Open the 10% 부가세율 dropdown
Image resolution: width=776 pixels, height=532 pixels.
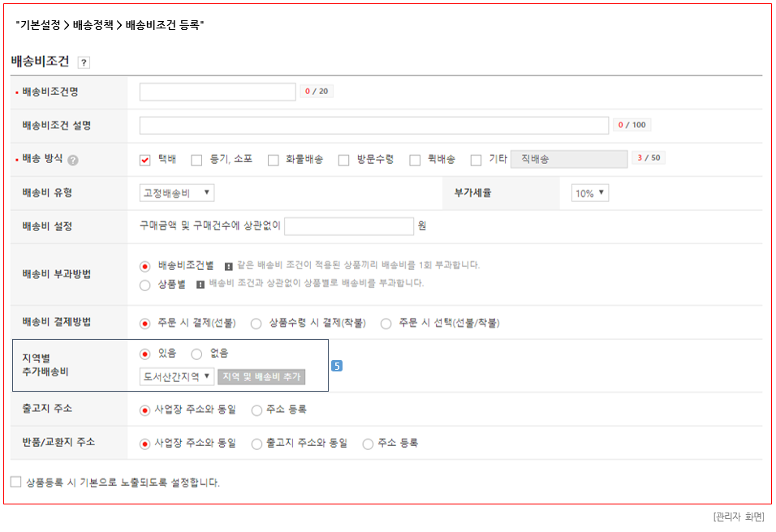pyautogui.click(x=590, y=193)
